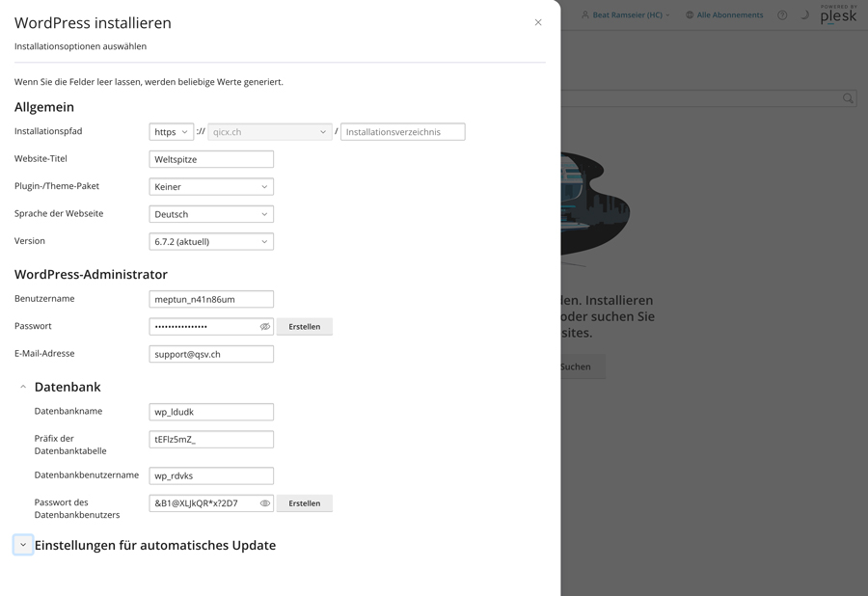This screenshot has height=596, width=868.
Task: Open Beat Ramseier user account menu
Action: (625, 15)
